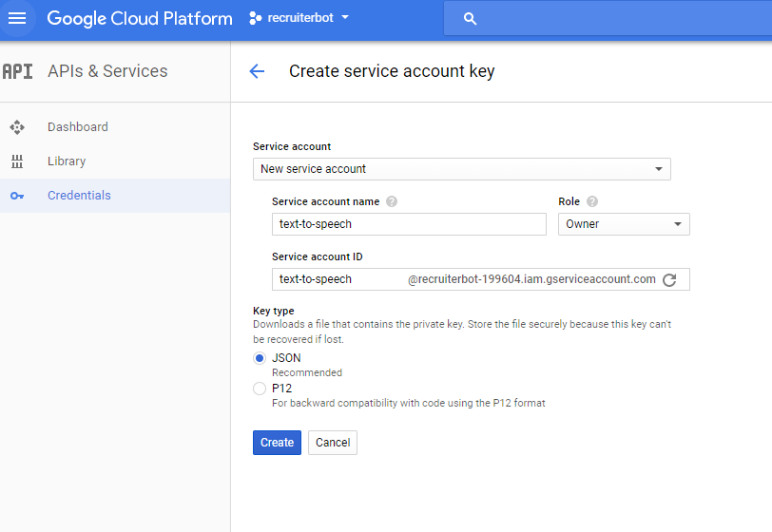This screenshot has width=772, height=532.
Task: Open the hamburger navigation menu
Action: 17,18
